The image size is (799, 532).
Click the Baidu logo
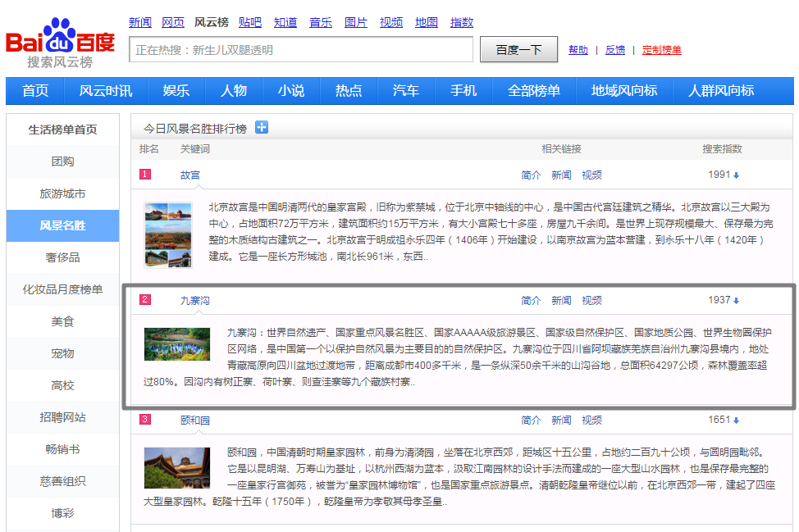60,43
